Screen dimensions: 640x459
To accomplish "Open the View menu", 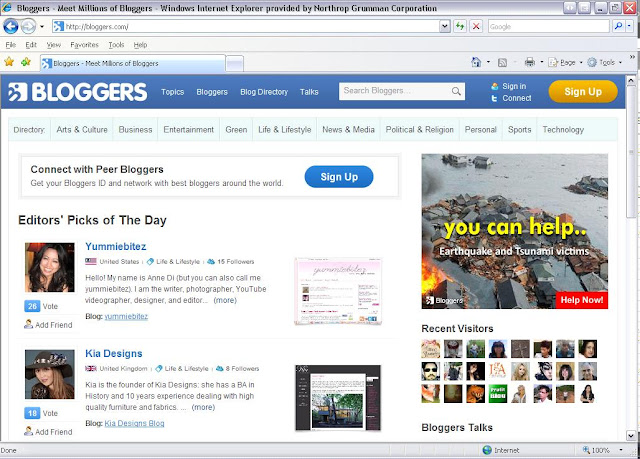I will (x=53, y=45).
